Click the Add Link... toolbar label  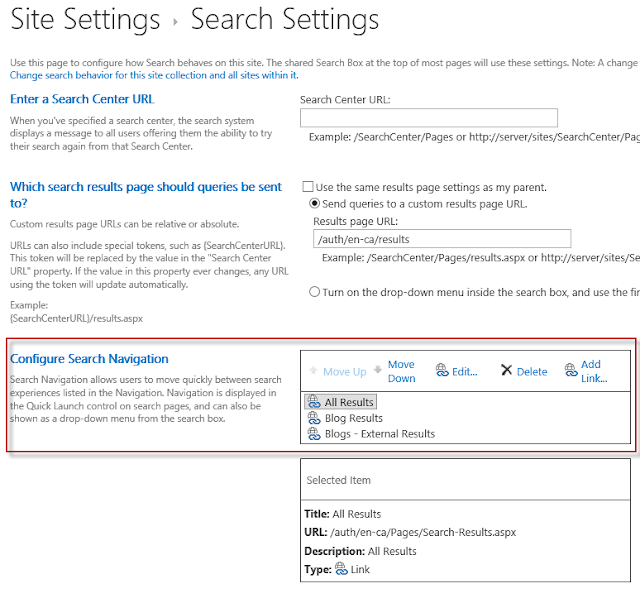pyautogui.click(x=594, y=371)
